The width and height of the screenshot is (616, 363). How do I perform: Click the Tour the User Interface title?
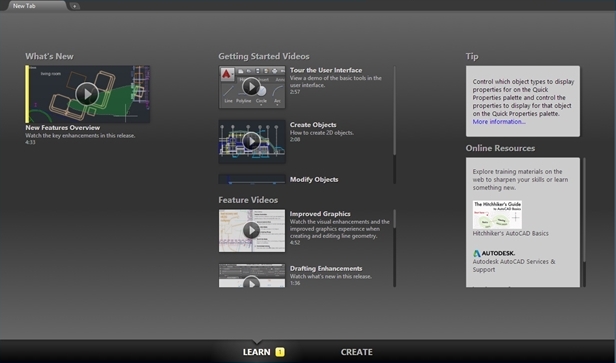[326, 70]
